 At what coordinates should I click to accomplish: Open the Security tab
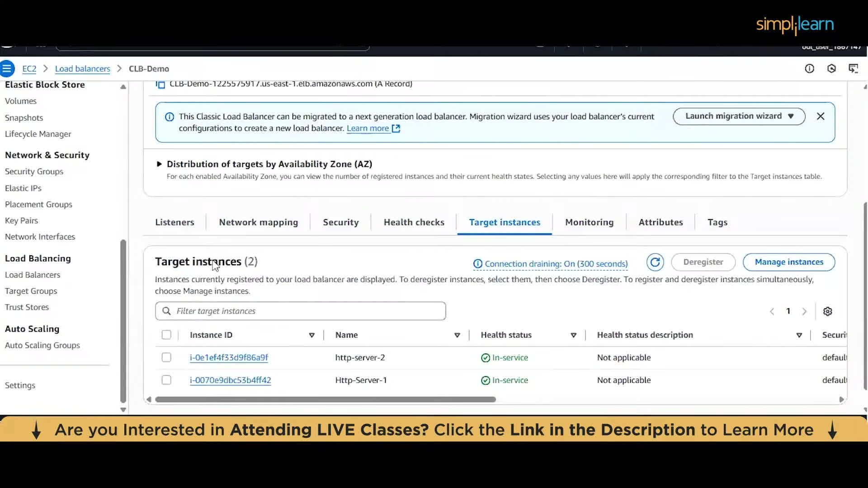(x=341, y=222)
